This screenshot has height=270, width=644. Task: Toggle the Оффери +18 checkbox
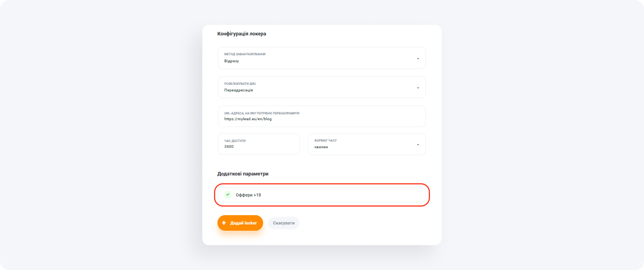[228, 195]
